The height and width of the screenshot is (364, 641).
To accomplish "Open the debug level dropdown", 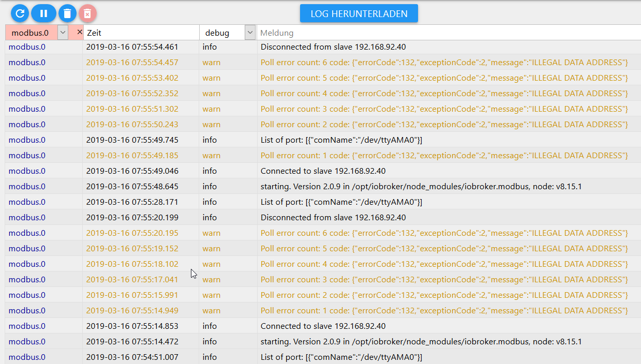I will coord(250,33).
